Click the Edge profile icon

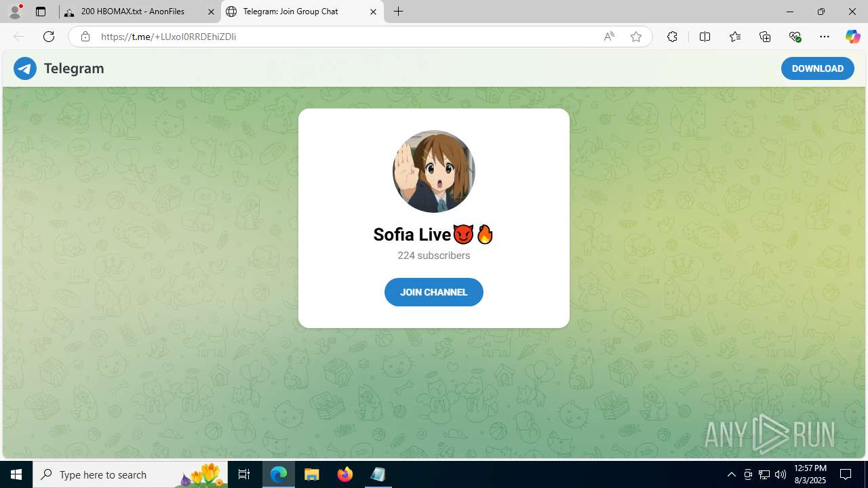[15, 12]
